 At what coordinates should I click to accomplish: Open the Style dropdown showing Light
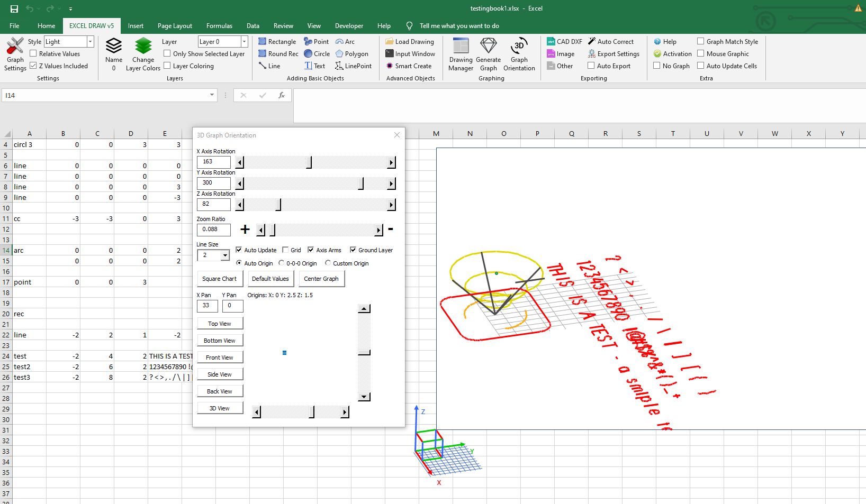[x=91, y=41]
